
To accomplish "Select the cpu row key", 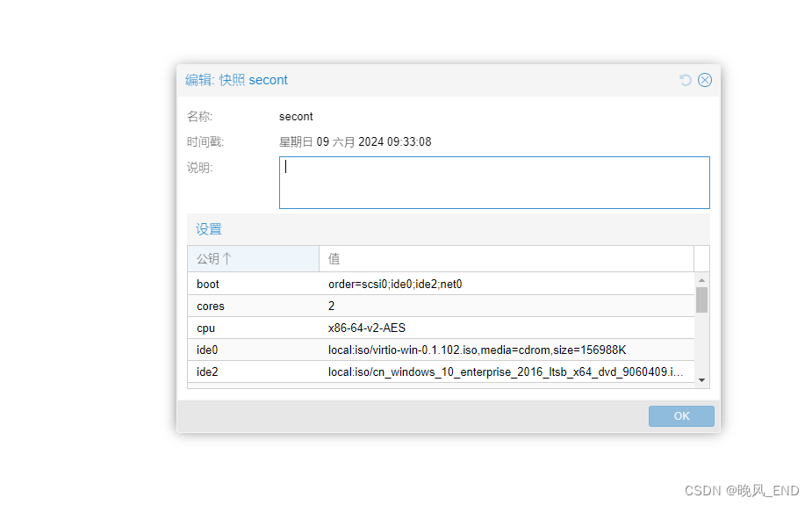I will 205,328.
